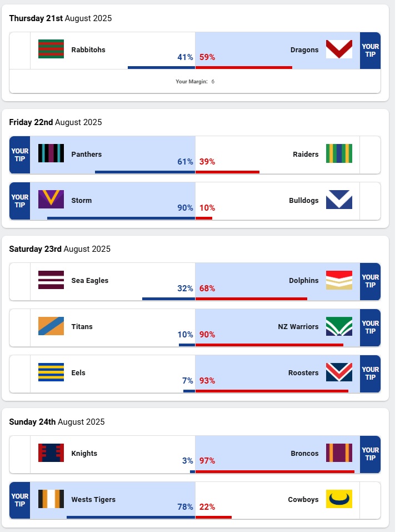Click the Wests Tigers striped logo
The width and height of the screenshot is (400, 532).
[51, 499]
